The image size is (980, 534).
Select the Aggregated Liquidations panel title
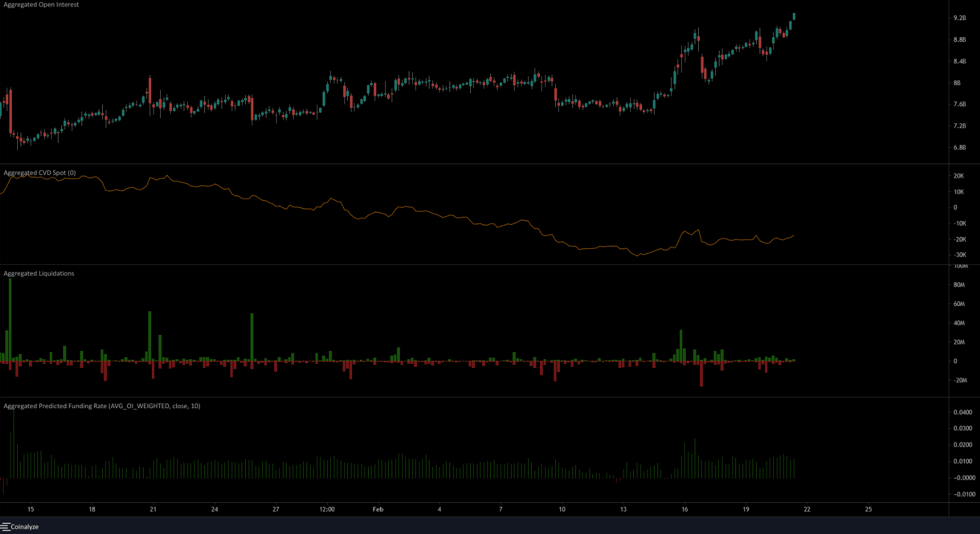pyautogui.click(x=39, y=273)
